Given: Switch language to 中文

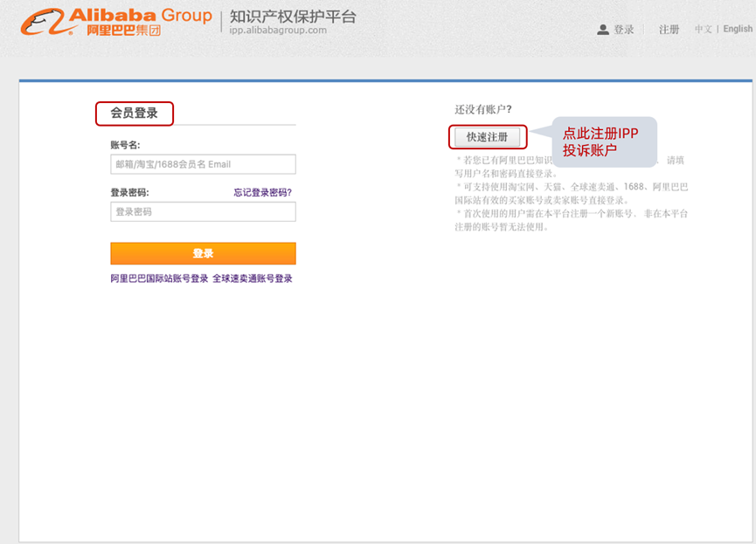Looking at the screenshot, I should click(703, 30).
